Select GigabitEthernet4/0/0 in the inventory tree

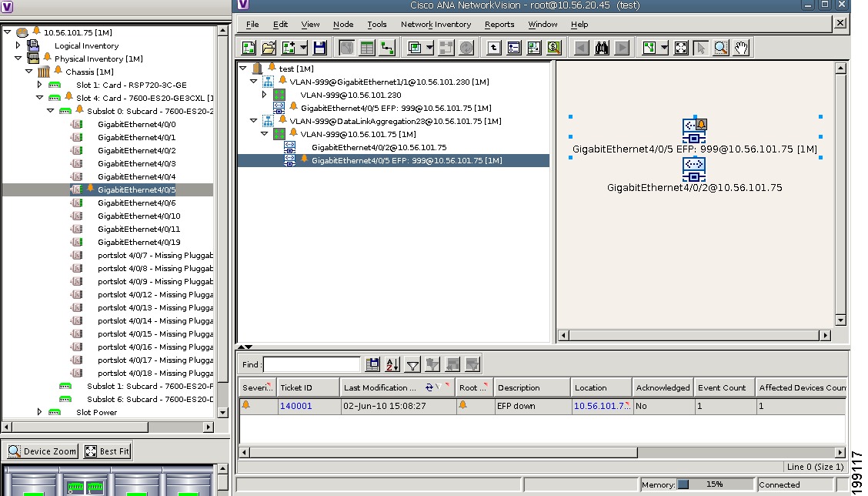(137, 124)
